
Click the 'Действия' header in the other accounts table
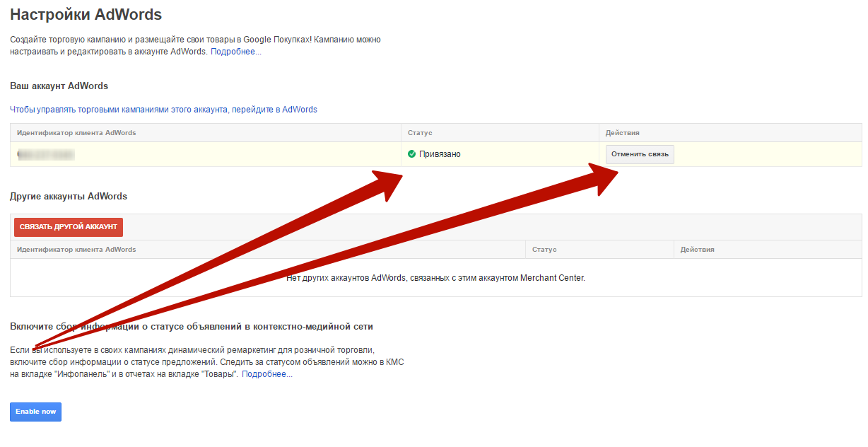698,250
